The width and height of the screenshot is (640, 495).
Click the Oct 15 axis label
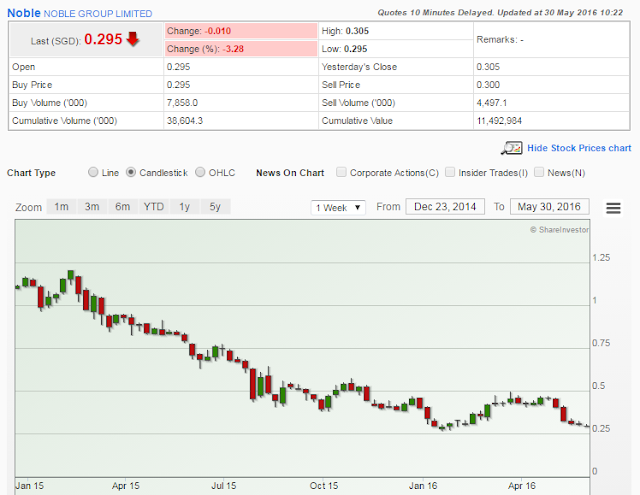pyautogui.click(x=324, y=486)
